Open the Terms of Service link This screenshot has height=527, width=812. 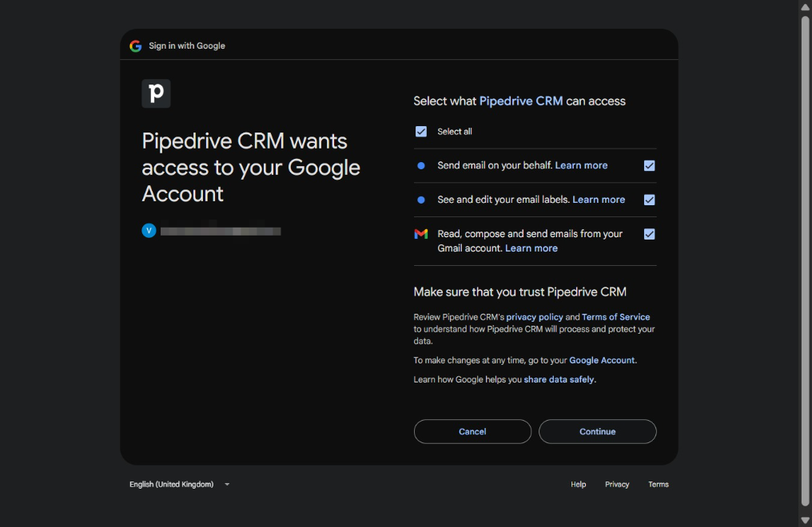click(615, 317)
